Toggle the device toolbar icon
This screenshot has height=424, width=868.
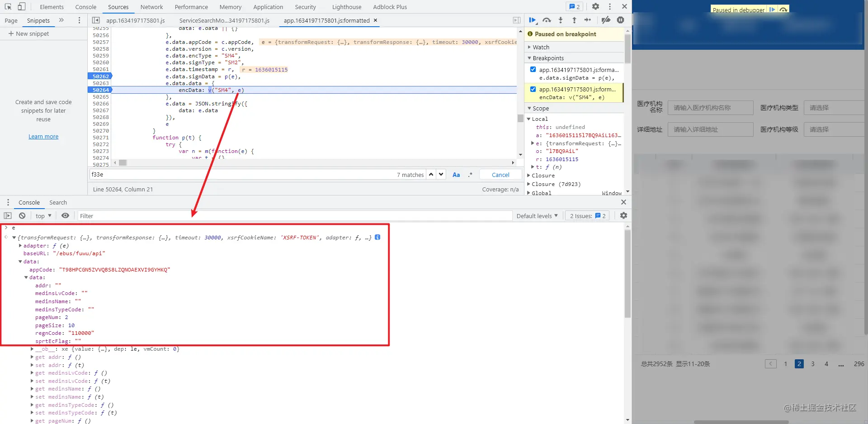(22, 7)
